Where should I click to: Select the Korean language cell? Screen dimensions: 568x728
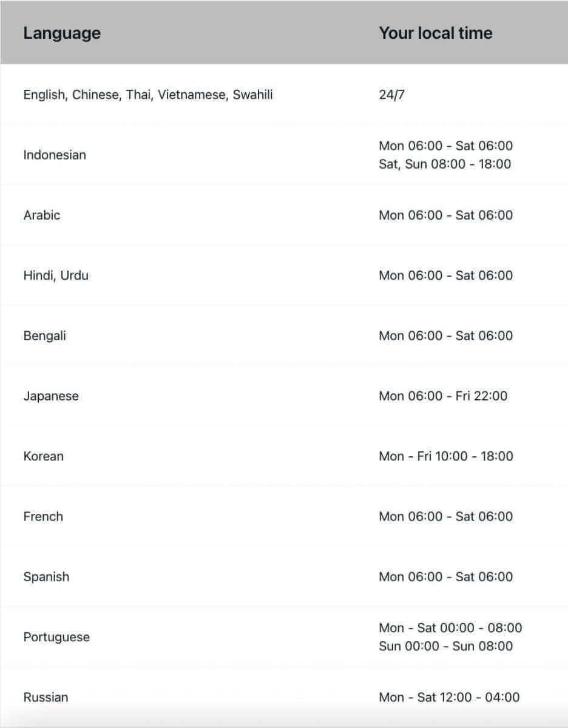tap(43, 456)
